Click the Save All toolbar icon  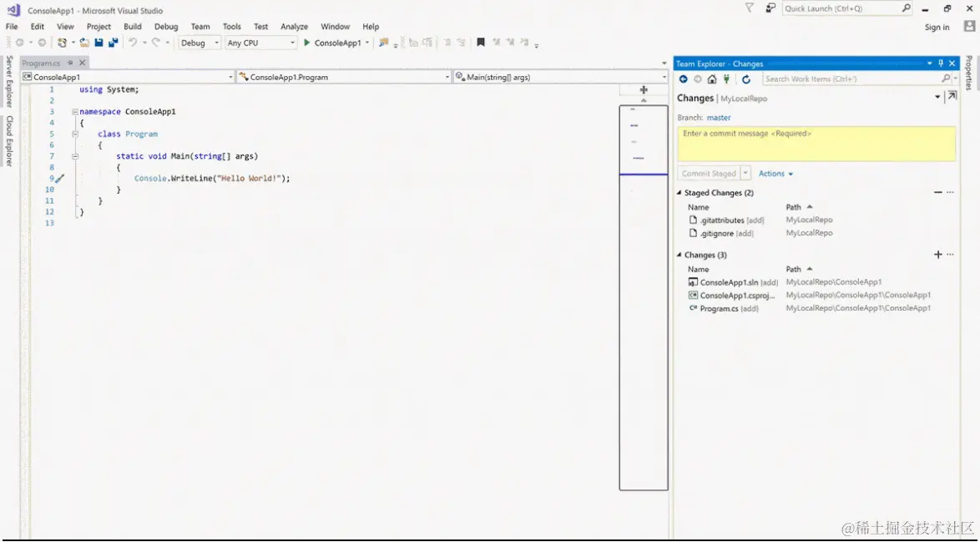(x=114, y=43)
